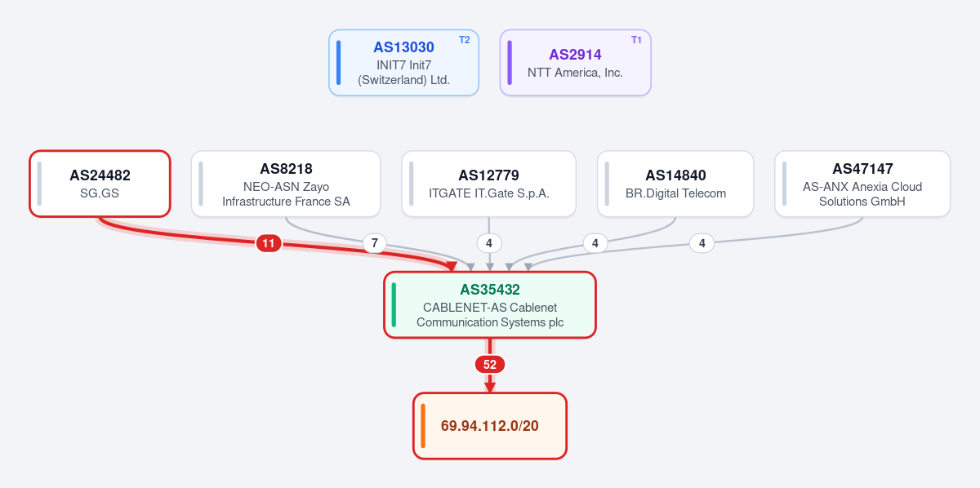Click the edge count badge 7
The height and width of the screenshot is (488, 980).
374,243
